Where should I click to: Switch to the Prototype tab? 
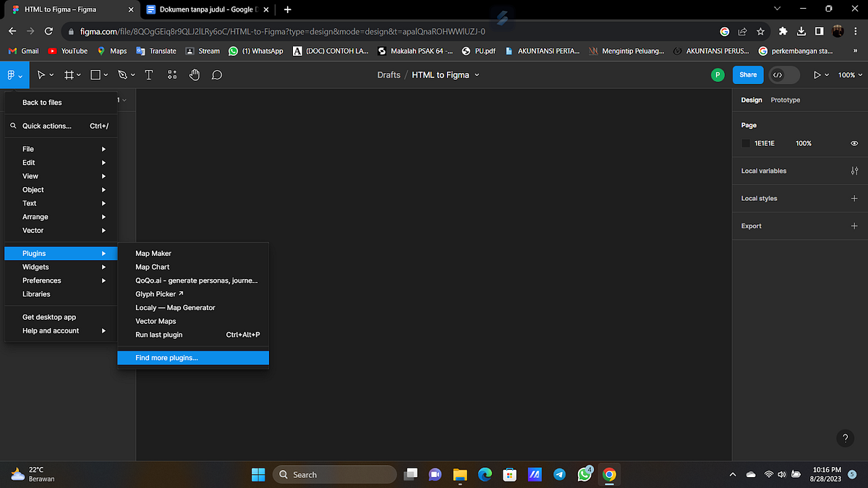point(785,100)
